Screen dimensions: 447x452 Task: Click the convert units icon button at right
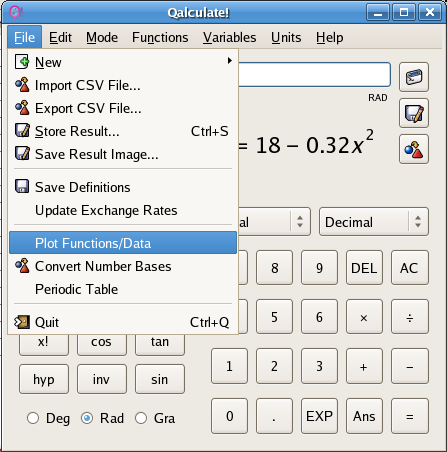pos(414,149)
